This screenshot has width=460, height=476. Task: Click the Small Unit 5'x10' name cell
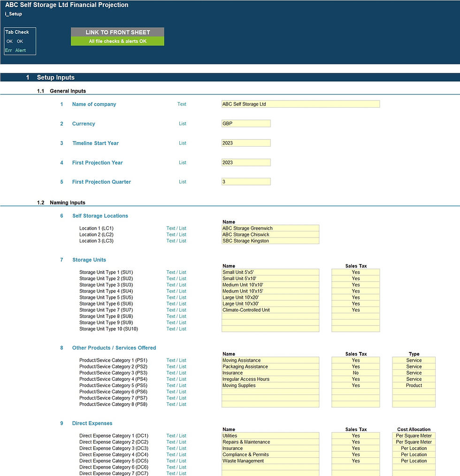[270, 278]
